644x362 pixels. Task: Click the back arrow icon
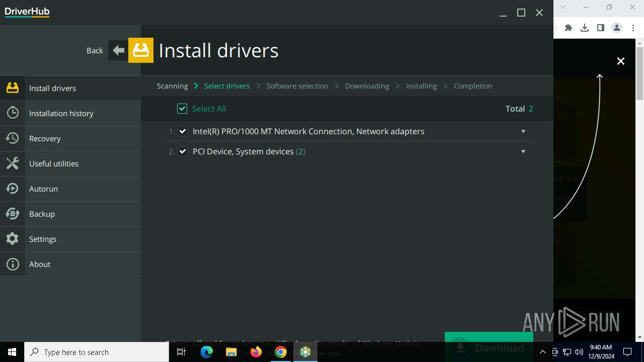(118, 50)
